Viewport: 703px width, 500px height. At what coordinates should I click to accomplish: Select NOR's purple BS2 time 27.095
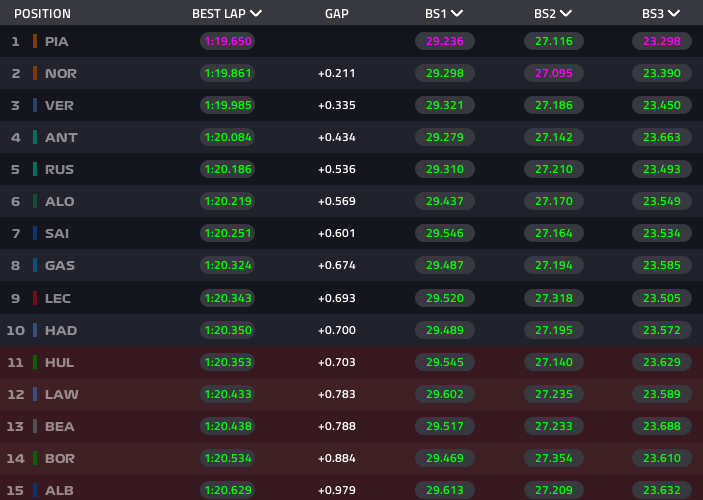point(553,73)
